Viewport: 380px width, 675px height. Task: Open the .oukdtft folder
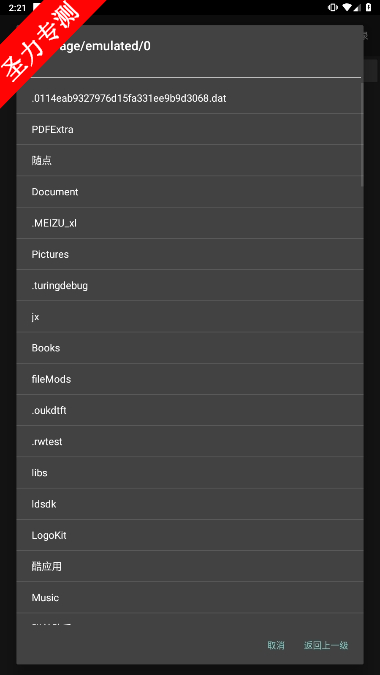pyautogui.click(x=190, y=410)
